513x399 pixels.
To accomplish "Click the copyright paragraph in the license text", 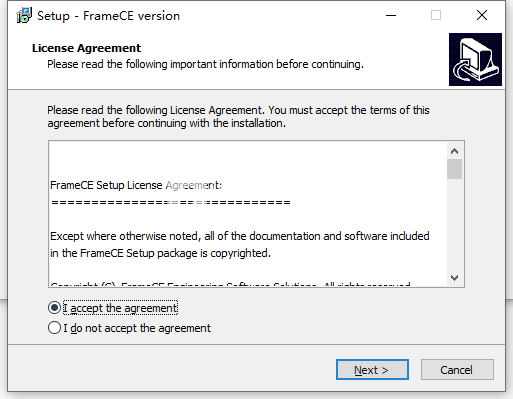I will [240, 245].
